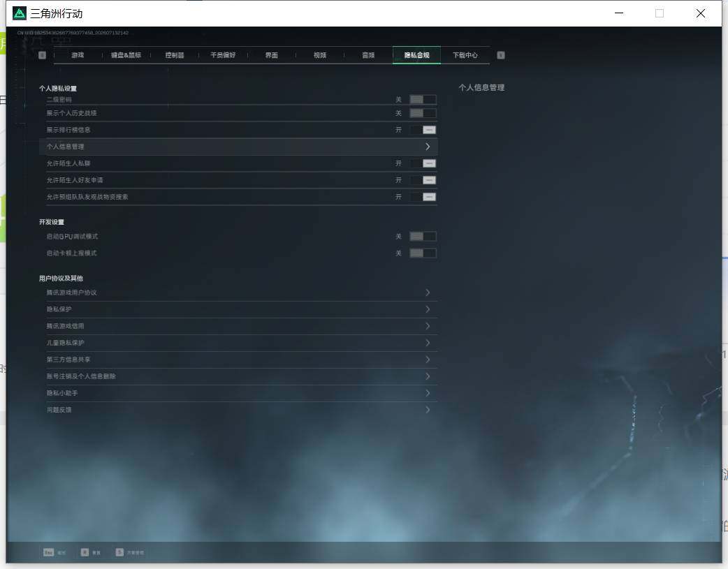Click the Esc back key icon in the bottom bar
728x569 pixels.
tap(48, 552)
